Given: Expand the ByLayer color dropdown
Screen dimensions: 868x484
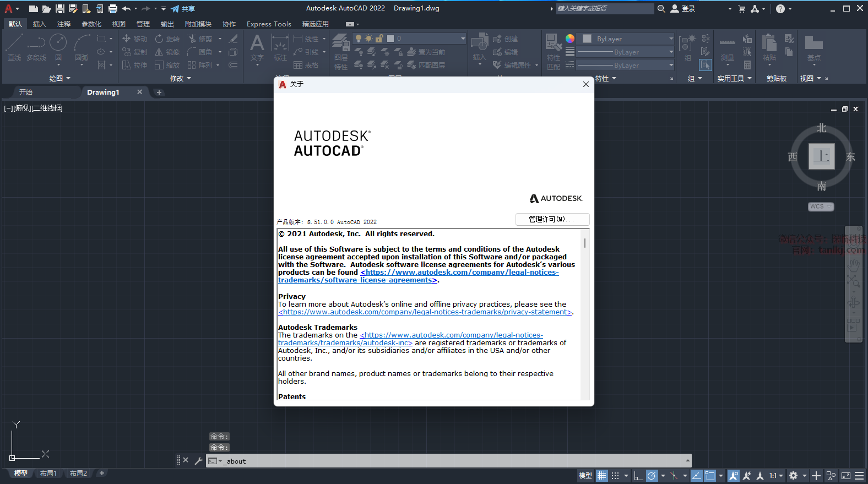Looking at the screenshot, I should click(x=671, y=39).
